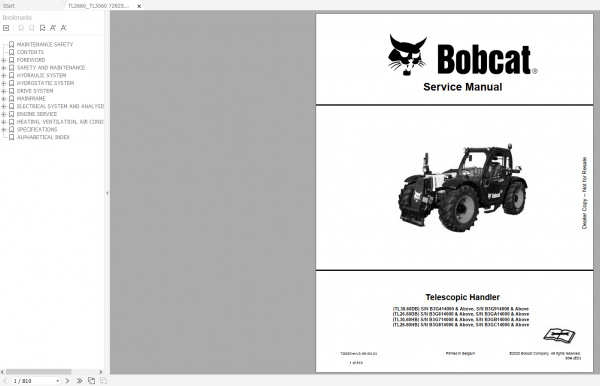Click the bookmarks scrollbar right arrow

pos(101,371)
